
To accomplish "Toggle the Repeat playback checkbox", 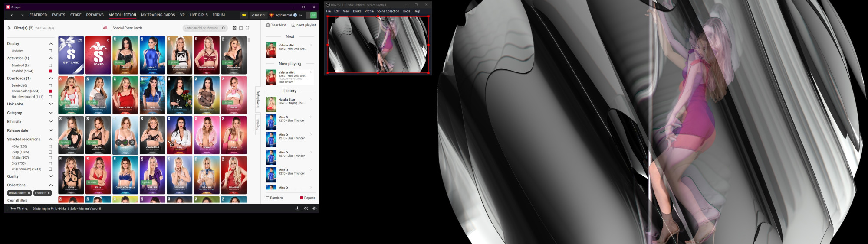I will pyautogui.click(x=302, y=198).
